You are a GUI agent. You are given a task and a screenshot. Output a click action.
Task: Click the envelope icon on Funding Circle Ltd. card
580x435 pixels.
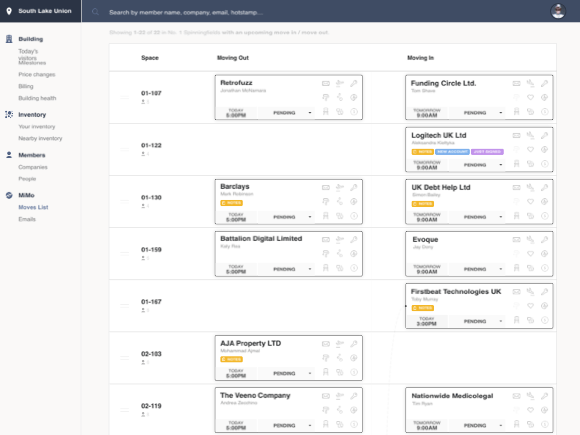(516, 84)
